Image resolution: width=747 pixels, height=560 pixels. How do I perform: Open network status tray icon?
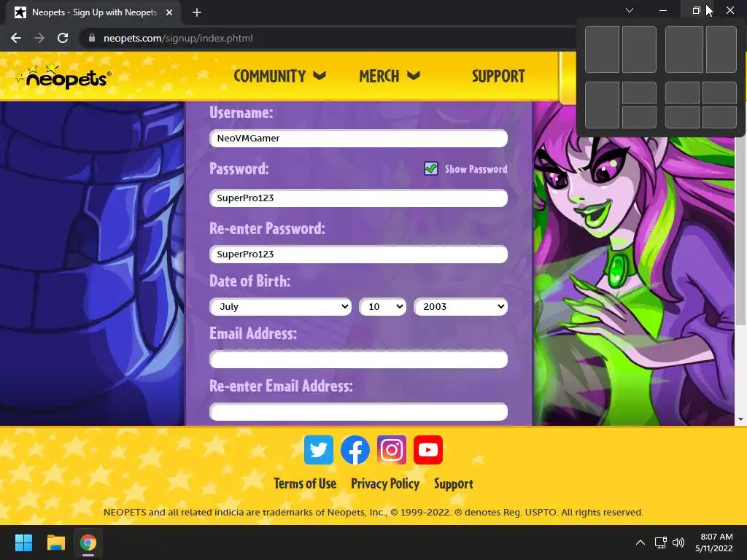pyautogui.click(x=660, y=542)
